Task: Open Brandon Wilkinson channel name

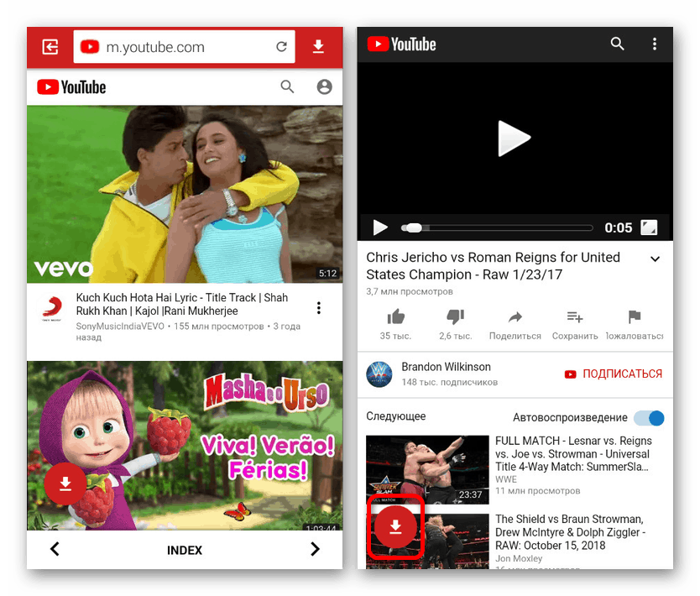Action: click(x=446, y=367)
